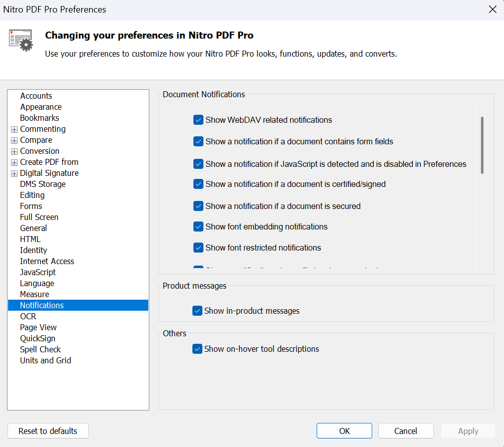Select the Bookmarks category
Image resolution: width=504 pixels, height=447 pixels.
click(40, 118)
